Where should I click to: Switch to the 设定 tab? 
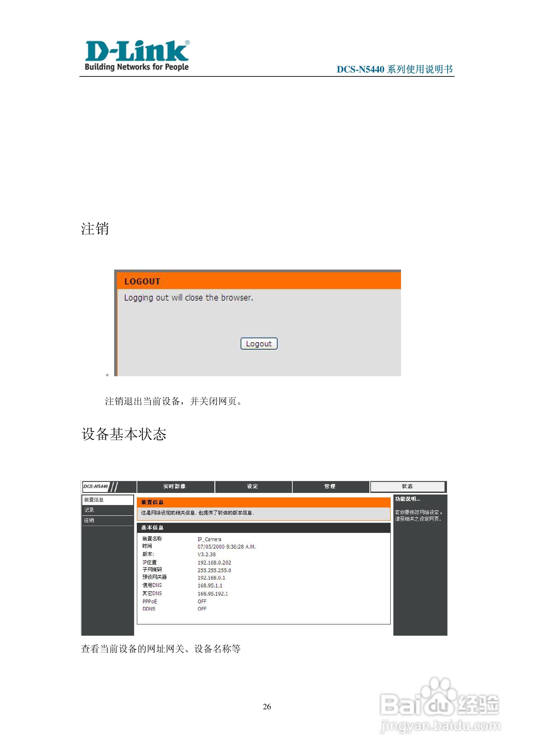(x=253, y=486)
